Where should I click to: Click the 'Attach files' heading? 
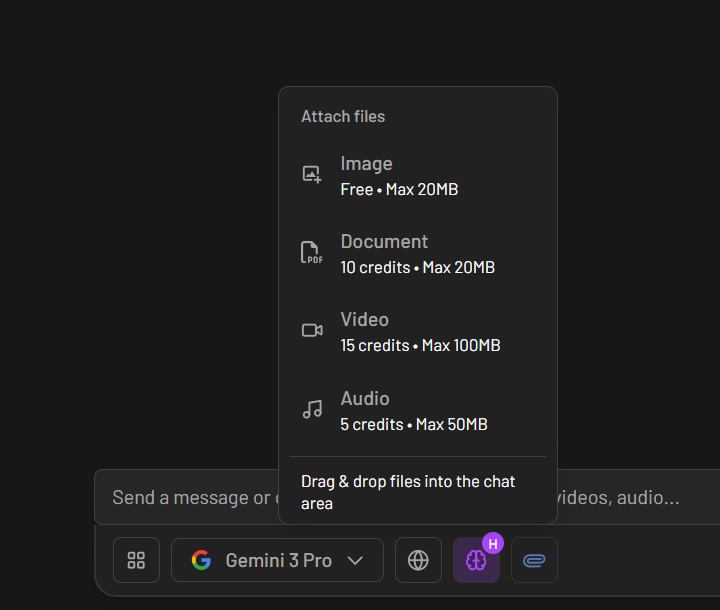(343, 117)
